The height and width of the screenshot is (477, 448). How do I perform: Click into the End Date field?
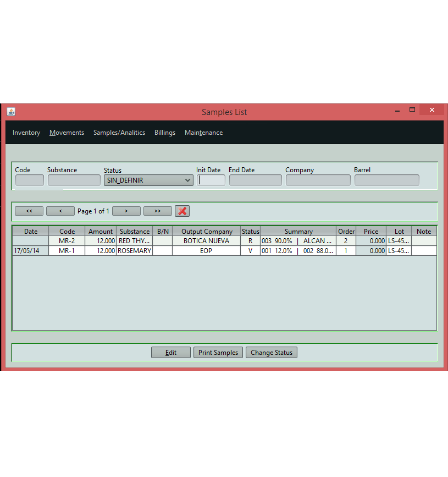pyautogui.click(x=255, y=180)
